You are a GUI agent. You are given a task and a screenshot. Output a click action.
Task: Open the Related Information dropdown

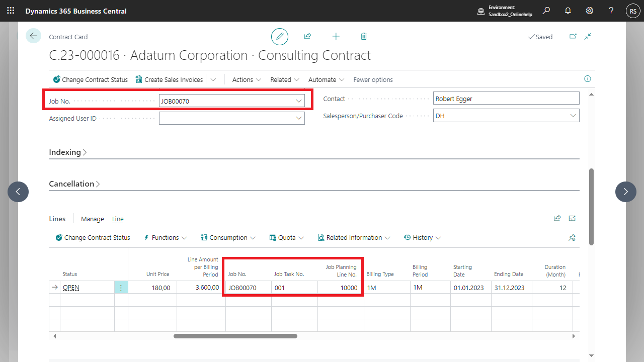pos(354,237)
